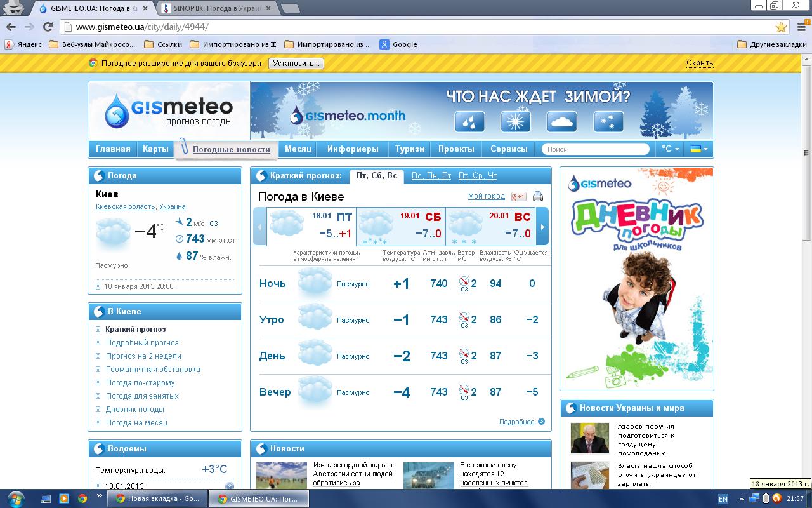Open Подробный прогноз link
Screen dimensions: 812x508
pyautogui.click(x=142, y=343)
